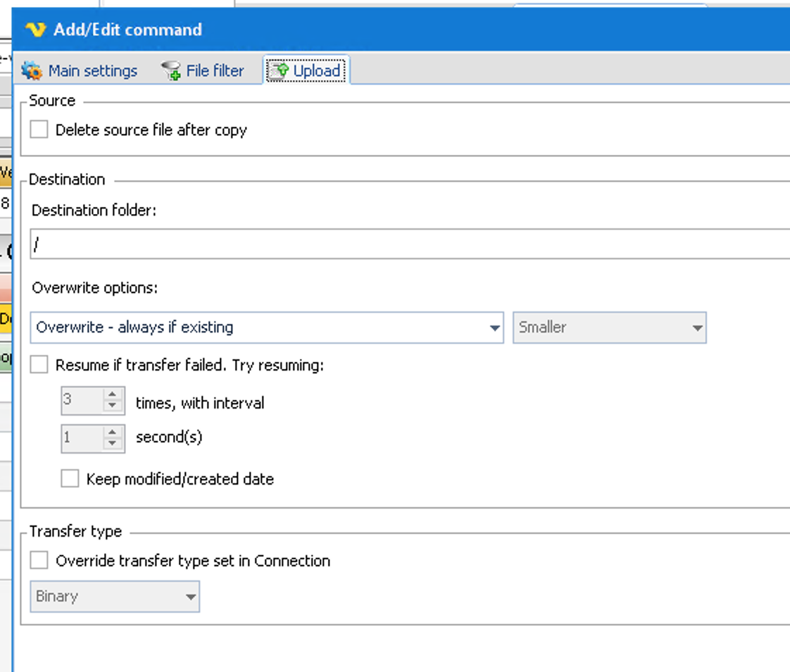Click the Destination folder text field
The image size is (790, 672).
tap(408, 244)
